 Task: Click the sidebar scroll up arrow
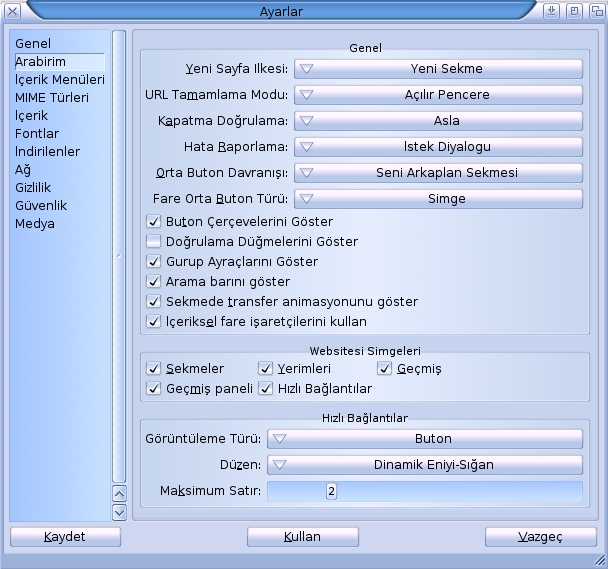(119, 494)
